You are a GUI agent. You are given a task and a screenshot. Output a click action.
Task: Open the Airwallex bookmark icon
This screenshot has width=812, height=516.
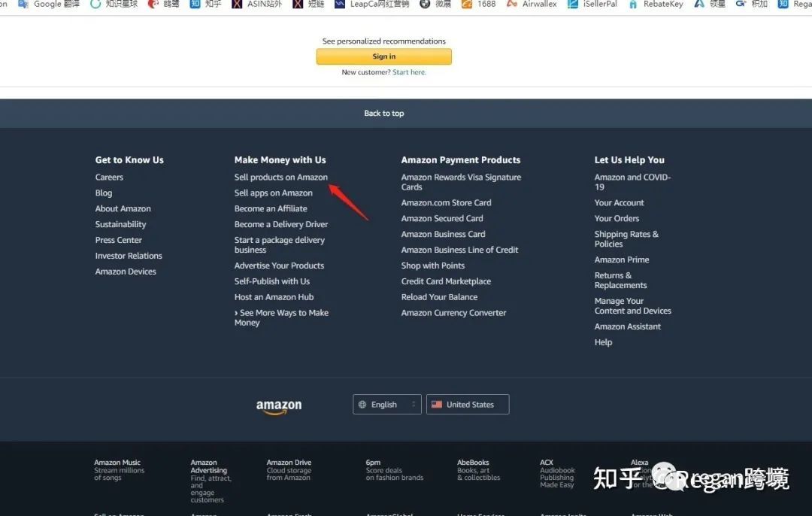tap(512, 5)
